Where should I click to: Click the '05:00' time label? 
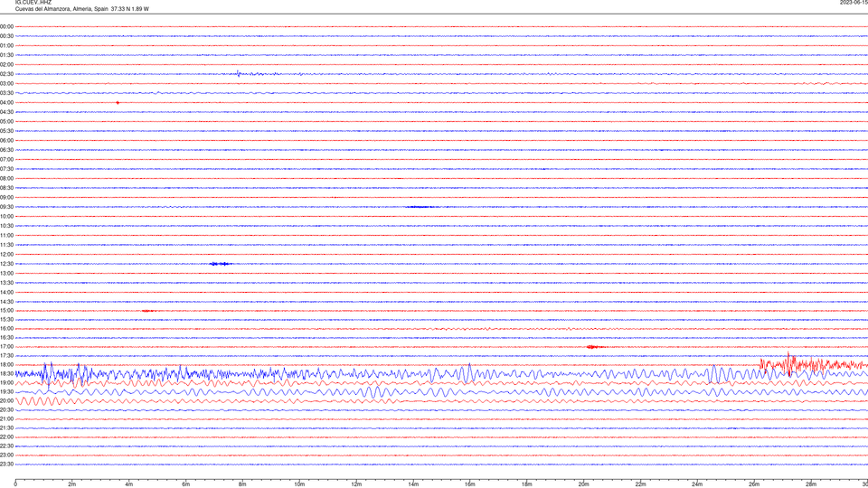pos(6,122)
